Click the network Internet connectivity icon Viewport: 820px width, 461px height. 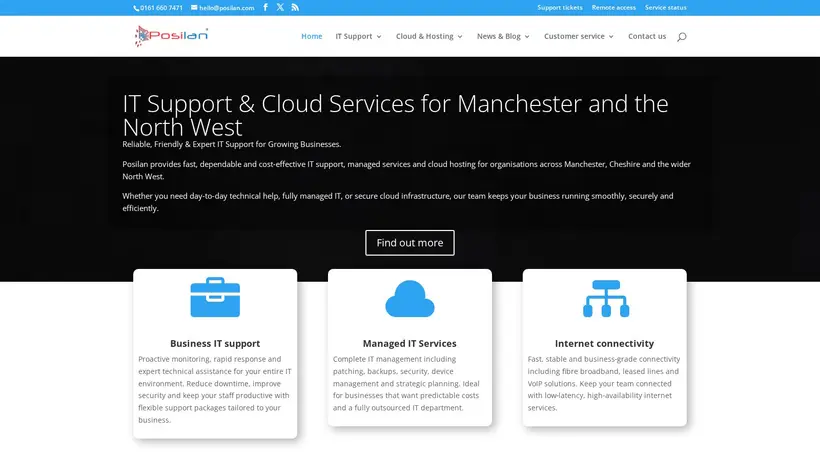coord(606,298)
